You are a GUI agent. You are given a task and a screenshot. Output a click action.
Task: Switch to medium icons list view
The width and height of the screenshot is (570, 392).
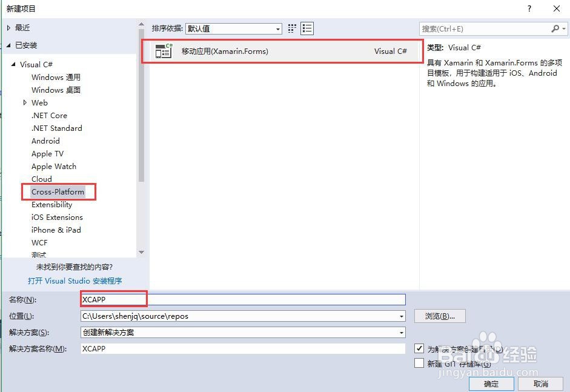point(307,28)
